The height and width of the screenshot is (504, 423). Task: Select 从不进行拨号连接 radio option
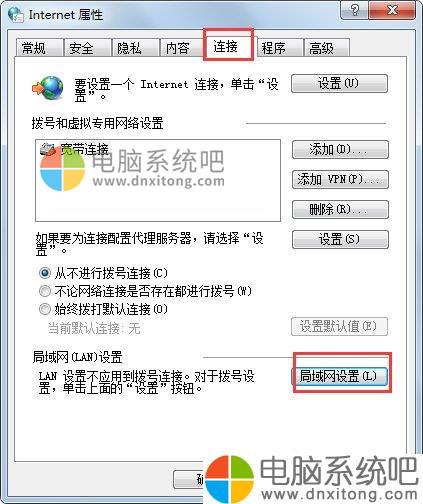point(45,273)
